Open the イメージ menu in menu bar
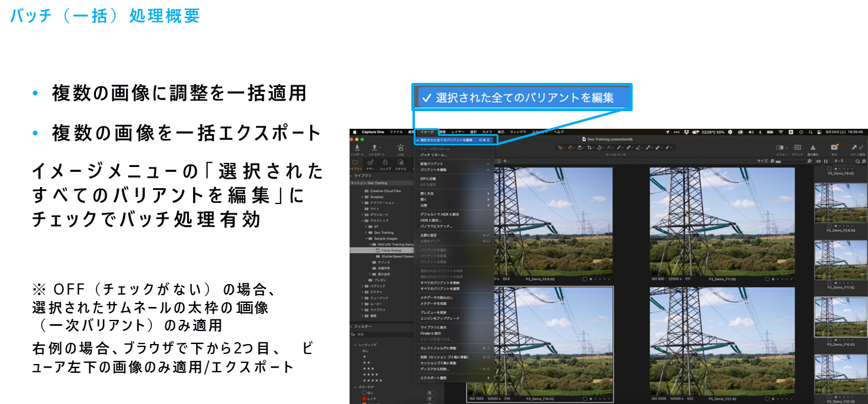 (x=427, y=132)
